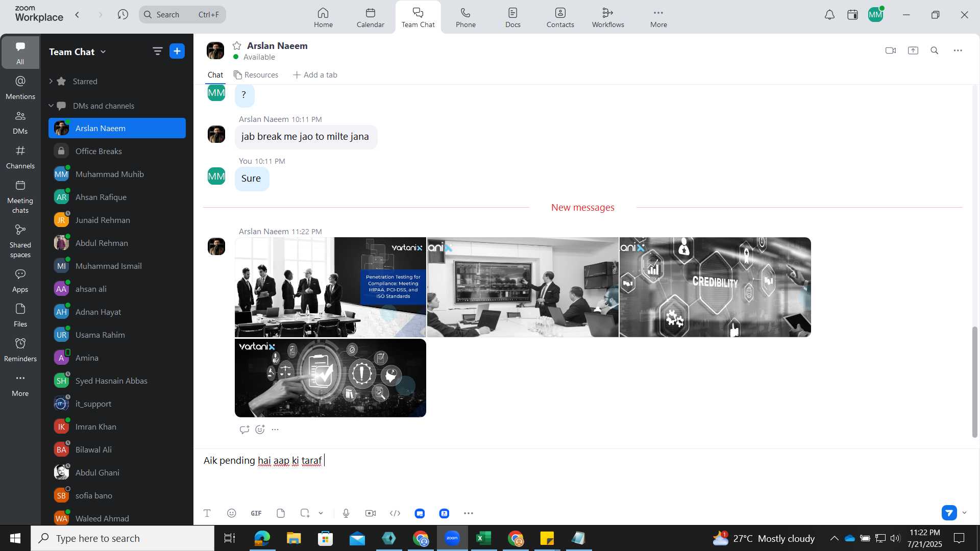Open the More menu in top navigation
This screenshot has height=551, width=980.
click(x=658, y=17)
